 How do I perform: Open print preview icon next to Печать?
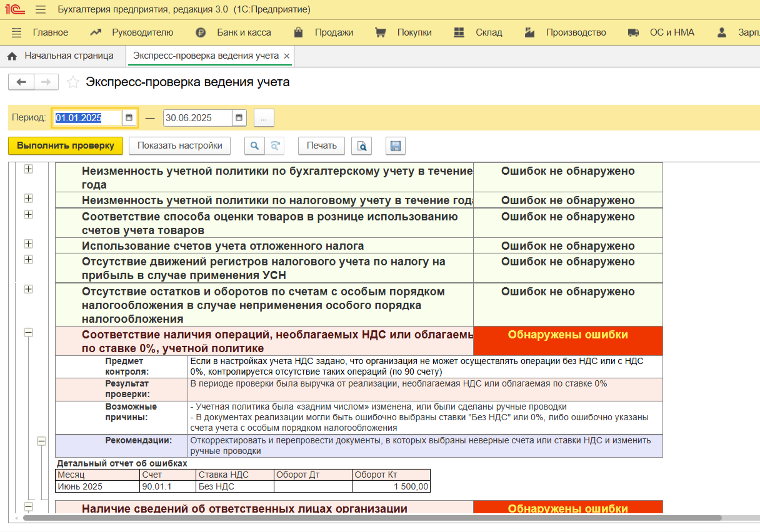pyautogui.click(x=361, y=145)
